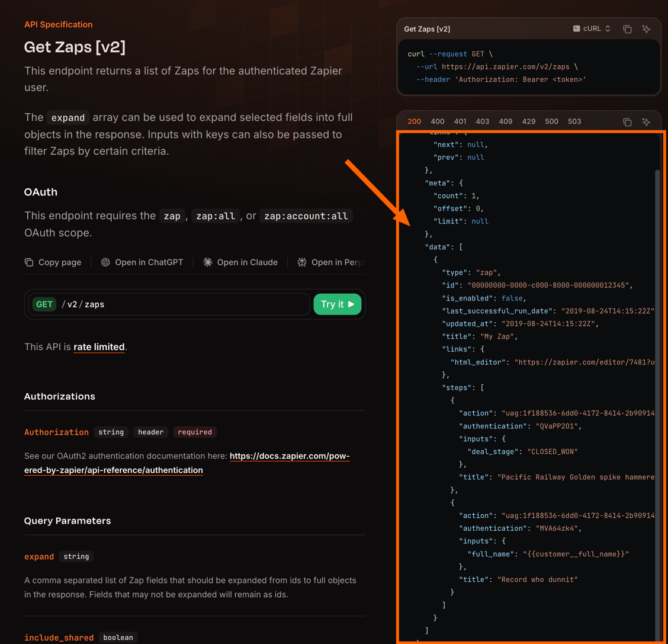Click the sparkle icon in response panel header

(646, 122)
